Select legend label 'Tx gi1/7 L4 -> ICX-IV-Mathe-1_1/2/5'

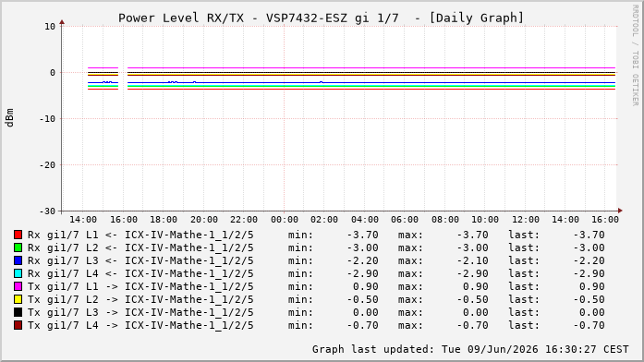140,325
